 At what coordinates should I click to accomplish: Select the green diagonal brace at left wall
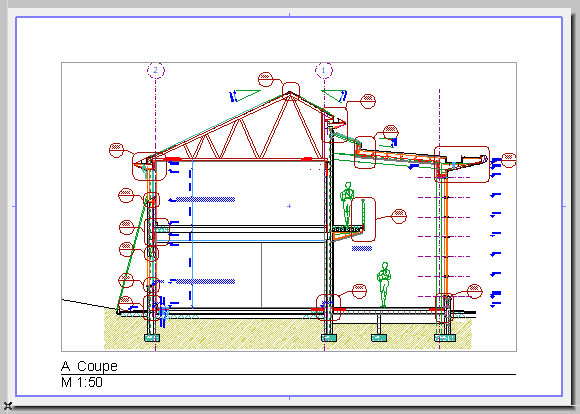tap(131, 255)
